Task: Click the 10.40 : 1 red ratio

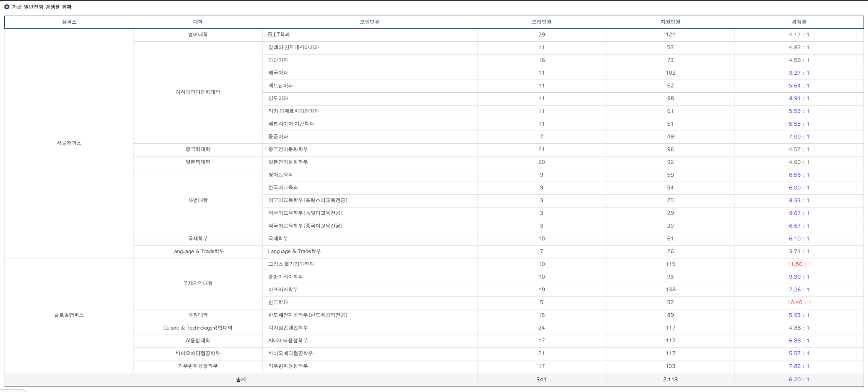Action: coord(799,302)
